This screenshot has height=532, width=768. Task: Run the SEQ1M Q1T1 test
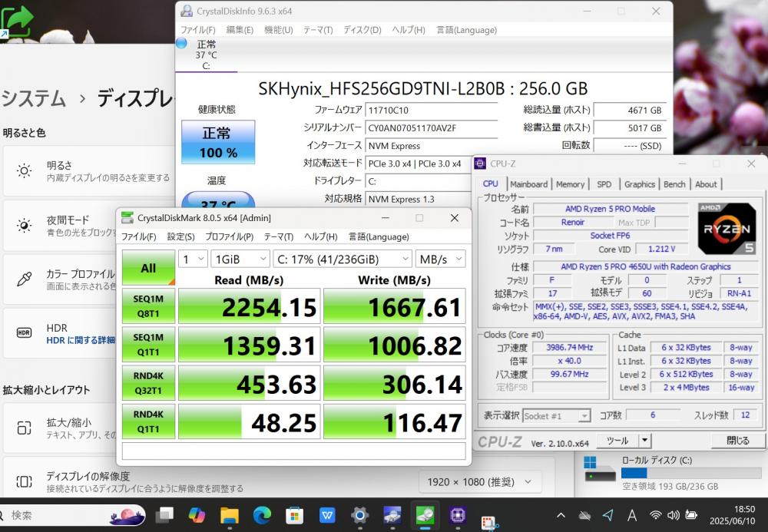148,345
